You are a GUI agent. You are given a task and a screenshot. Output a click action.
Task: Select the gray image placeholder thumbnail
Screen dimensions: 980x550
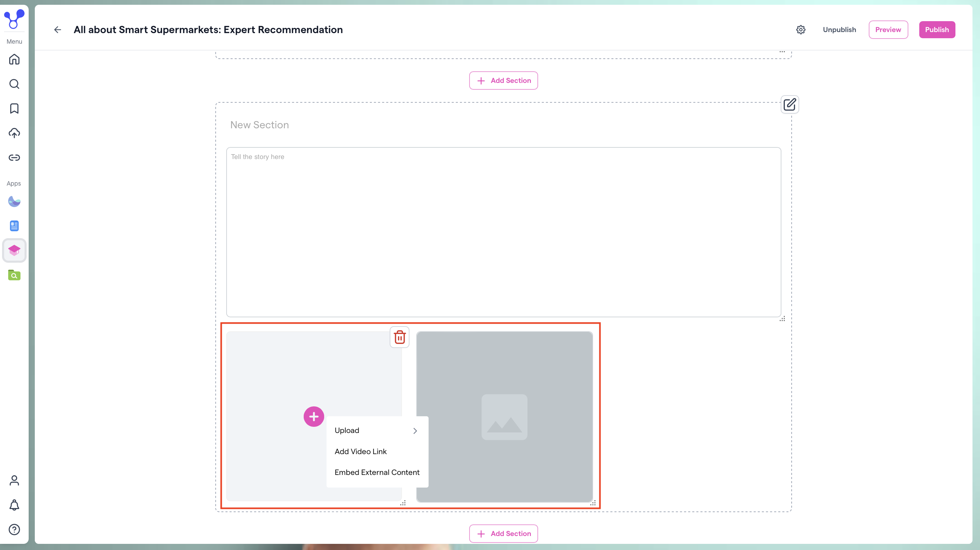(x=504, y=417)
